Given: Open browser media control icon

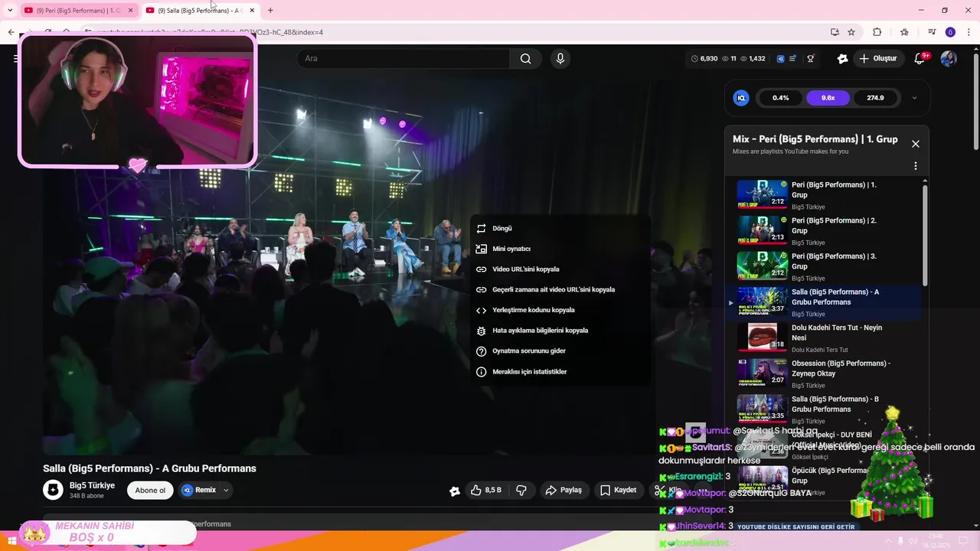Looking at the screenshot, I should click(x=932, y=32).
